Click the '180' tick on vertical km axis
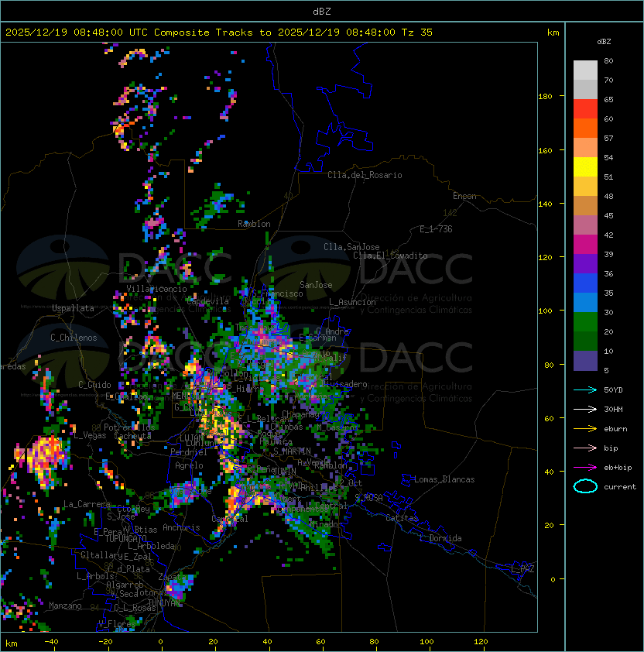The width and height of the screenshot is (644, 652). click(545, 96)
